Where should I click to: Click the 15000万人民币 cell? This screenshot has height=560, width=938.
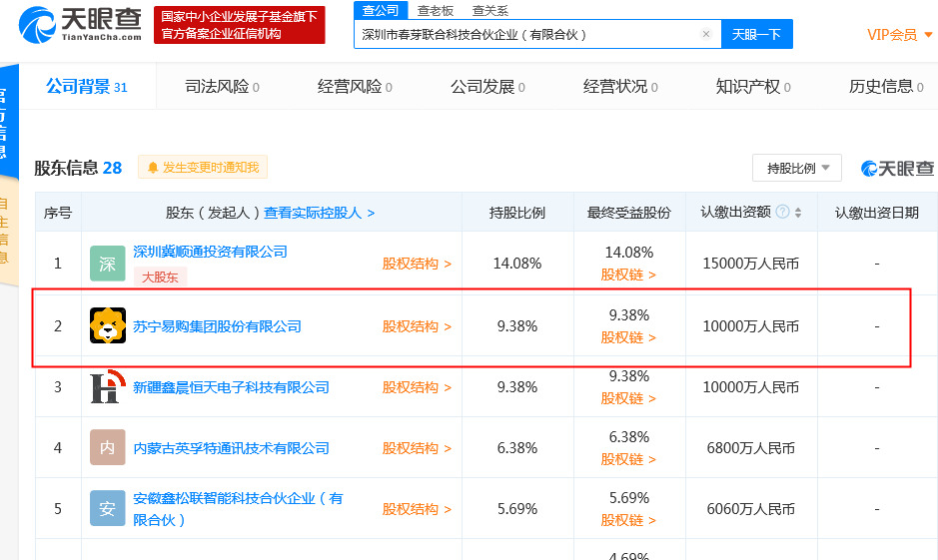tap(751, 264)
